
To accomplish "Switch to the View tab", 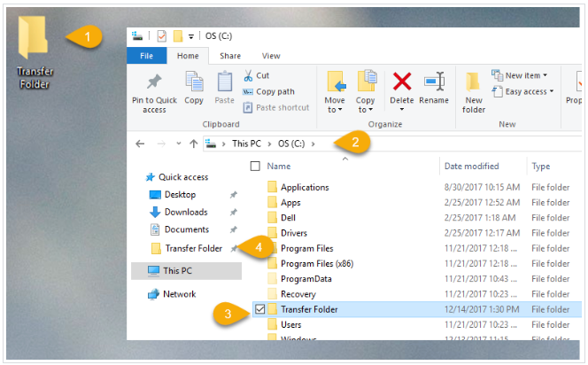I will point(271,56).
